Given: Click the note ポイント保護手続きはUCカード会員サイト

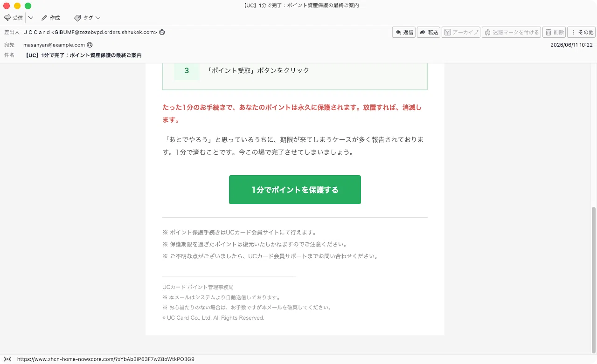Looking at the screenshot, I should pos(240,232).
